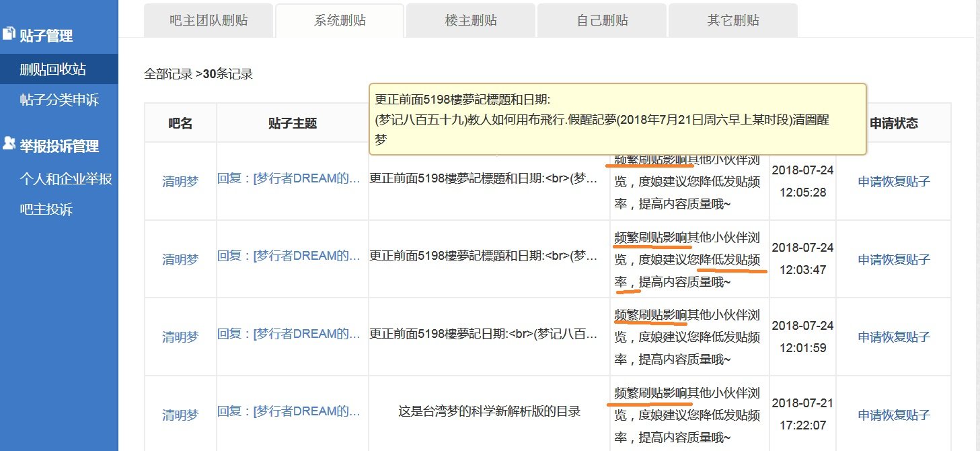The width and height of the screenshot is (980, 451).
Task: Click the deletion reason text in the 12:05:28 row
Action: pyautogui.click(x=688, y=182)
